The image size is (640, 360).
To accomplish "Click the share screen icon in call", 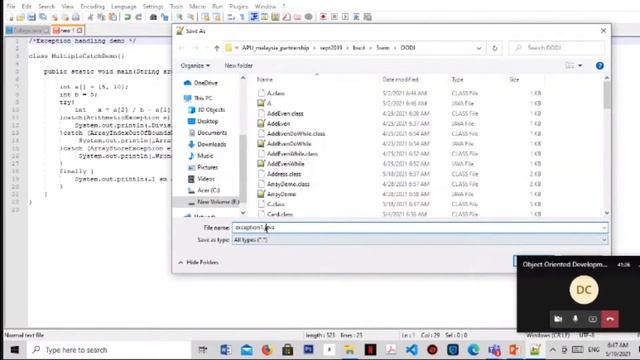I will coord(593,319).
